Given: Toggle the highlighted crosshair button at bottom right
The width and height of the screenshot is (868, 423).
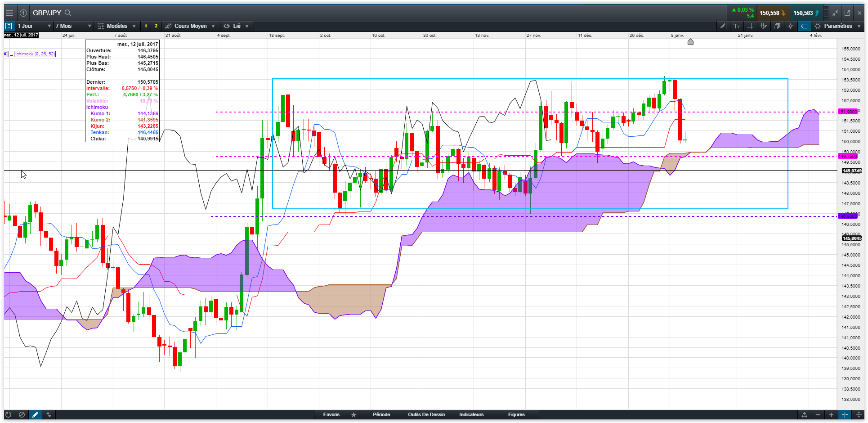Looking at the screenshot, I should coord(845,415).
